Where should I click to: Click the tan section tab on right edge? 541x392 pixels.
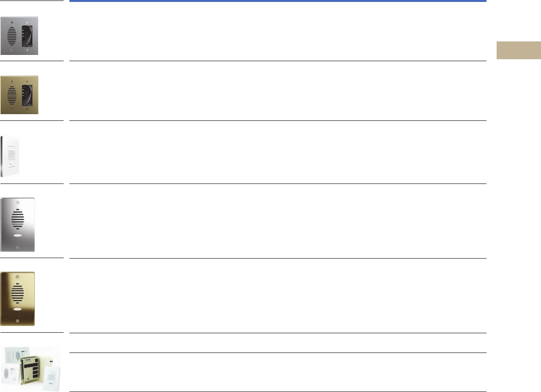(519, 51)
